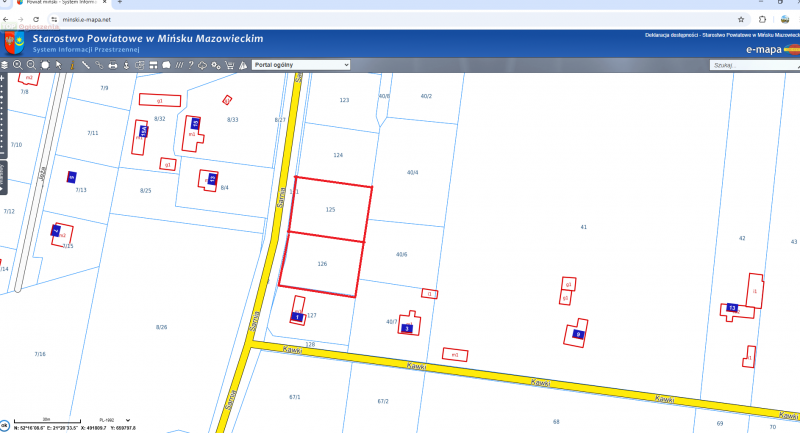Choose the distance measure line tool
Screen dimensions: 800x433
point(86,65)
